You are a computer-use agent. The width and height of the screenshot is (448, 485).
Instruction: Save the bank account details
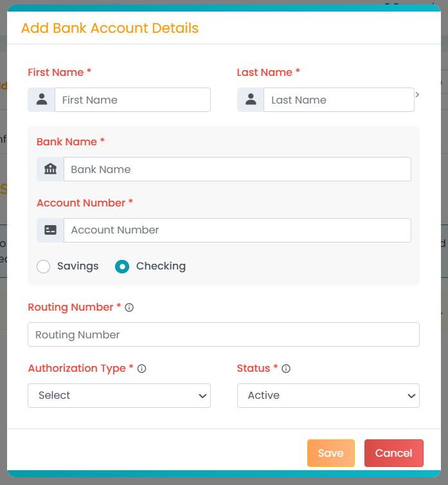(330, 453)
